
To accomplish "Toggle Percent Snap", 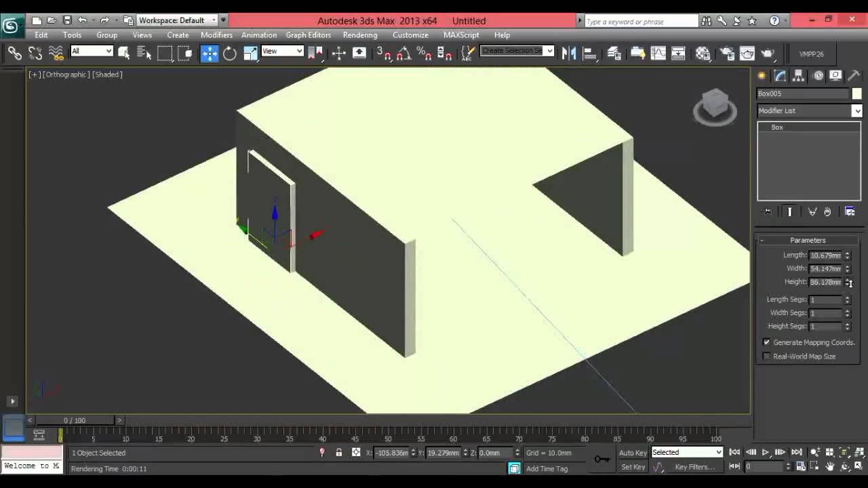I will pyautogui.click(x=425, y=53).
